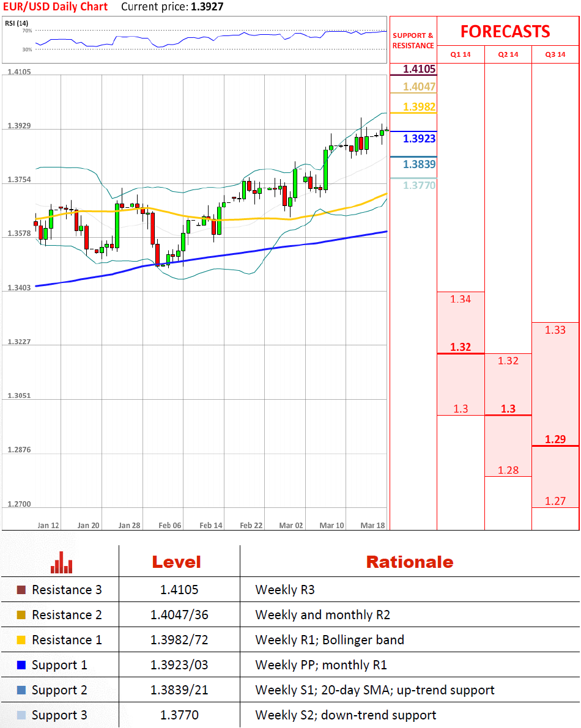This screenshot has width=581, height=728.
Task: Click the Rationale column header in the table
Action: [x=409, y=562]
